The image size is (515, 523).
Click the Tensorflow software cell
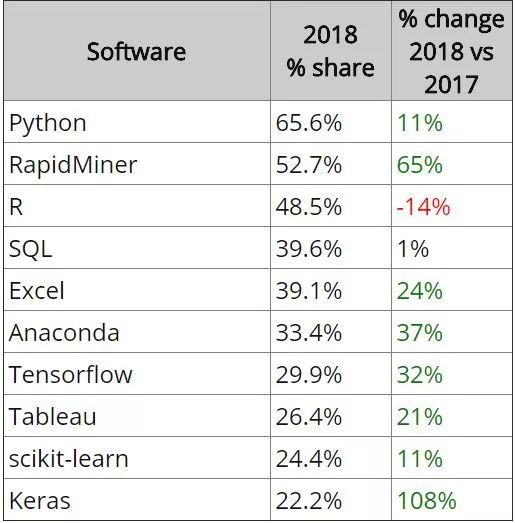click(137, 374)
